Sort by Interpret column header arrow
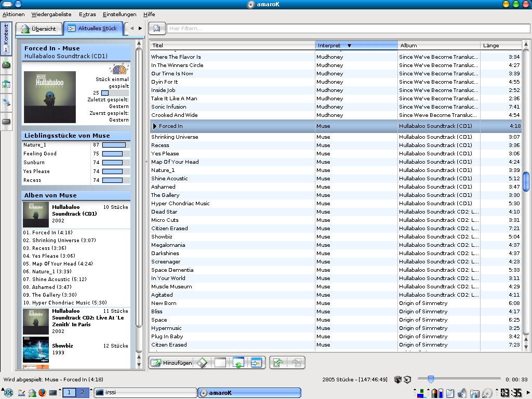532x399 pixels. pos(349,46)
